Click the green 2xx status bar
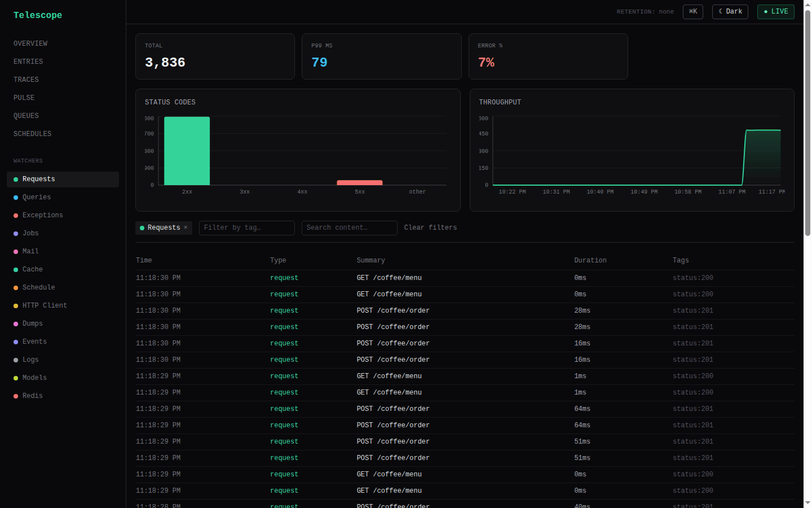 (x=187, y=151)
